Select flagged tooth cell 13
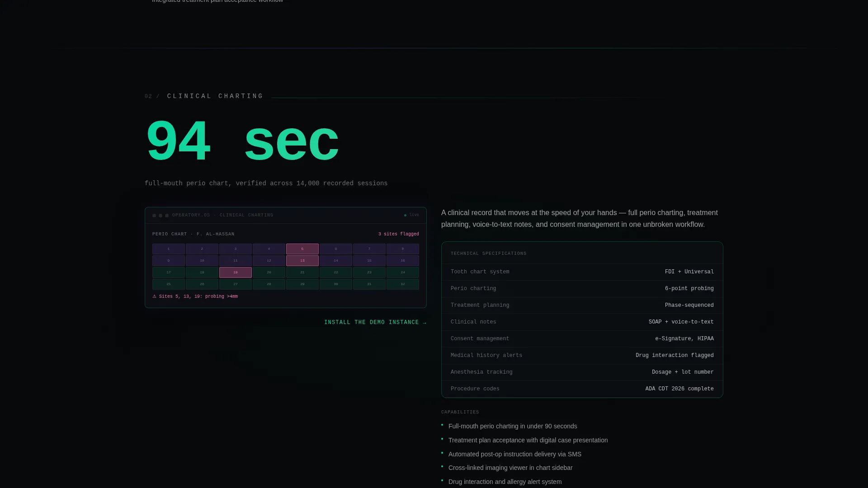868x488 pixels. point(302,261)
